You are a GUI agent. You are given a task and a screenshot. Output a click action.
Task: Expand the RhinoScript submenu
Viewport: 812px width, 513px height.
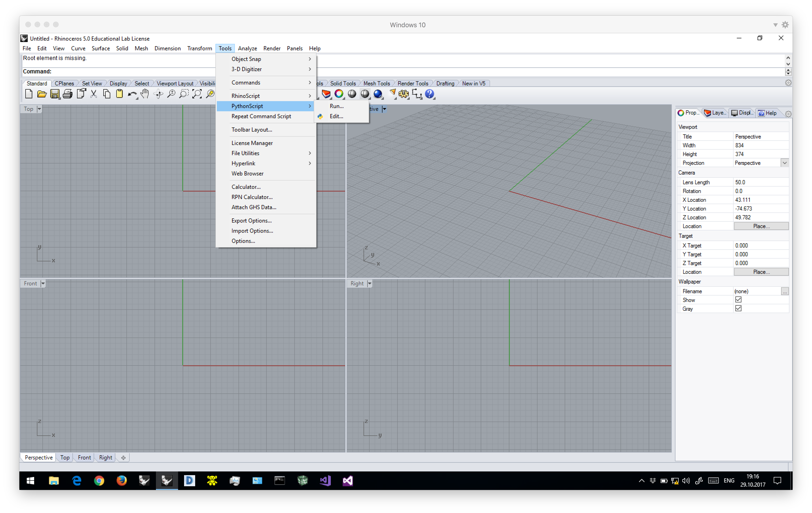click(266, 96)
